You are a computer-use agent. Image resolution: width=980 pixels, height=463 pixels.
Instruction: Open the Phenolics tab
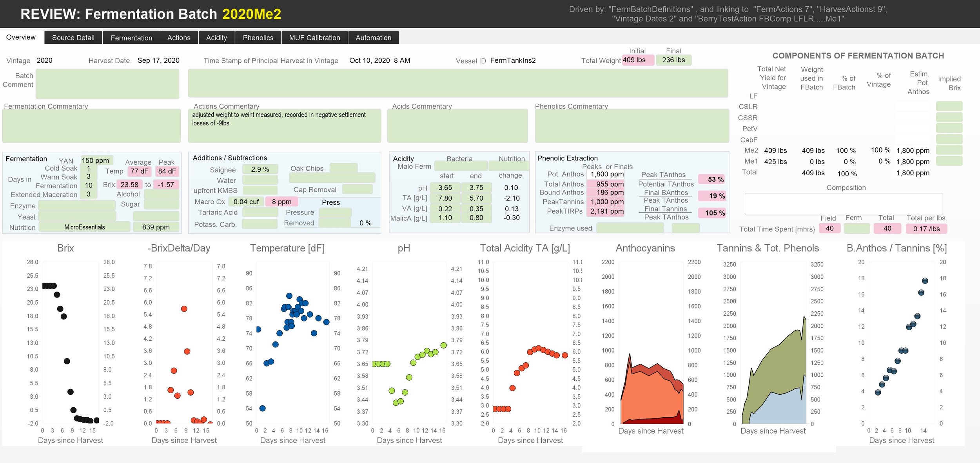[258, 38]
